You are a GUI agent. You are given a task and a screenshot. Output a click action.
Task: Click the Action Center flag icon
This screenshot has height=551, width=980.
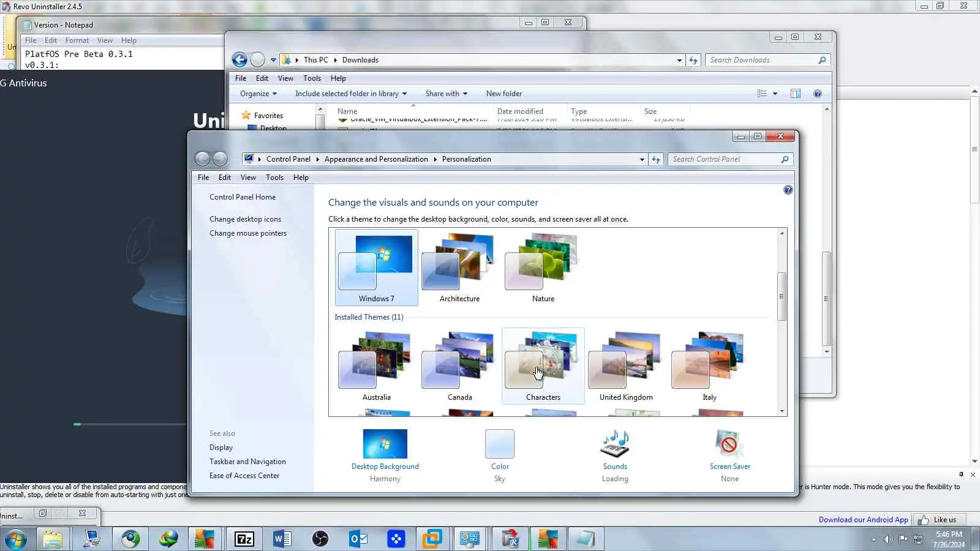click(x=903, y=539)
